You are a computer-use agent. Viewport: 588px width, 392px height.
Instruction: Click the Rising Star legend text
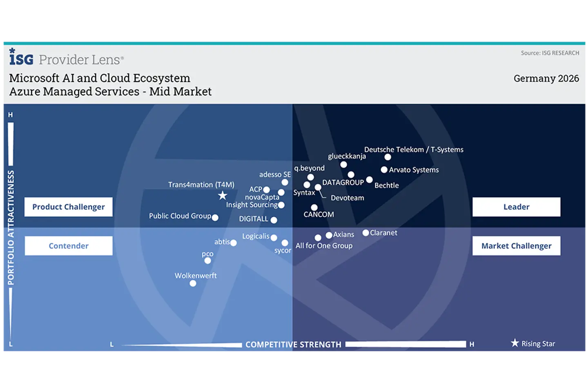tap(538, 344)
